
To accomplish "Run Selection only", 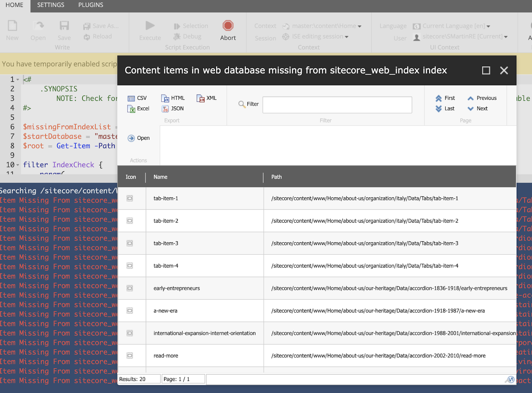I will click(x=191, y=26).
